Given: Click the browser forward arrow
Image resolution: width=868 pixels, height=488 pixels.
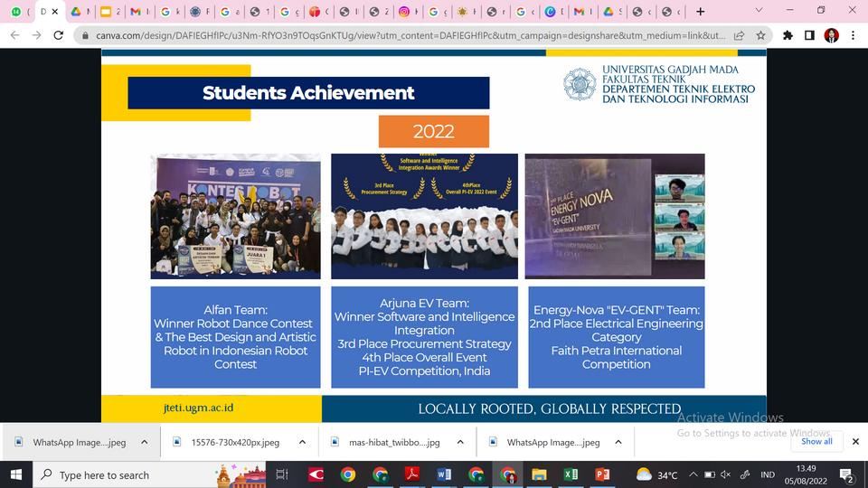Looking at the screenshot, I should [36, 35].
